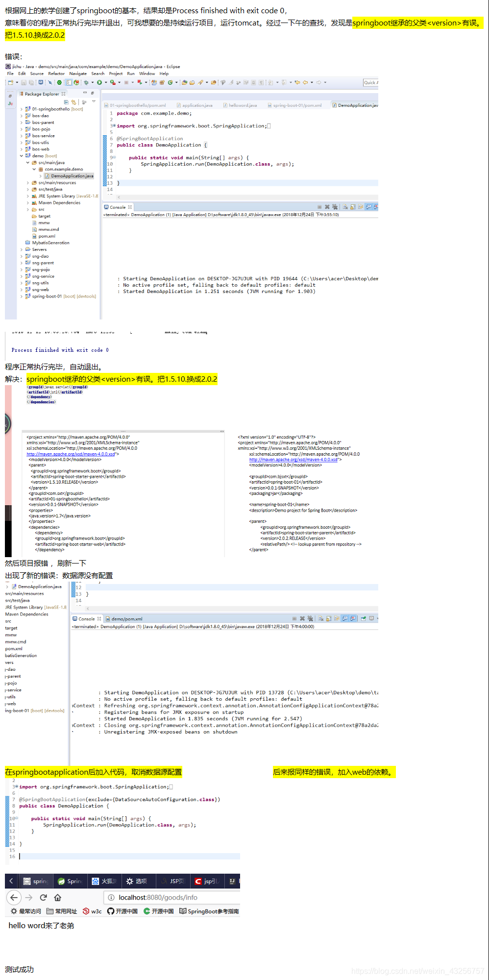489x980 pixels.
Task: Click Link with Editor icon in Package Explorer
Action: tap(73, 102)
